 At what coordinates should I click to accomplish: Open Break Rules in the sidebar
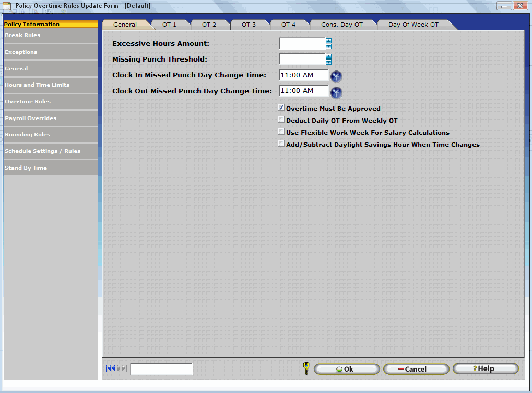pyautogui.click(x=50, y=35)
